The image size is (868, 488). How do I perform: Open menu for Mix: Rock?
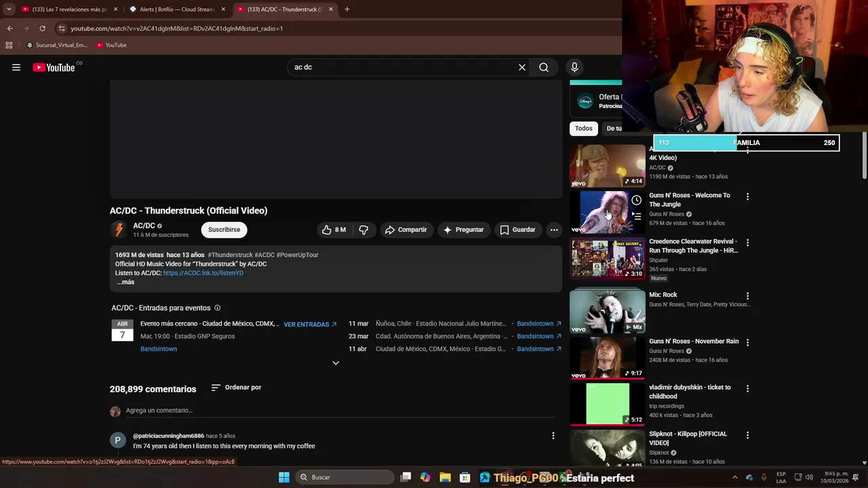pos(747,296)
